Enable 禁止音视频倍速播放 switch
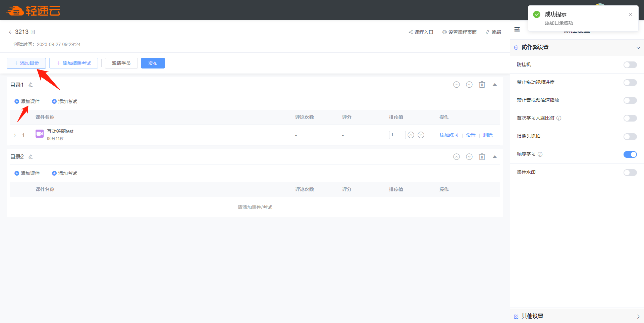This screenshot has width=644, height=323. (630, 100)
